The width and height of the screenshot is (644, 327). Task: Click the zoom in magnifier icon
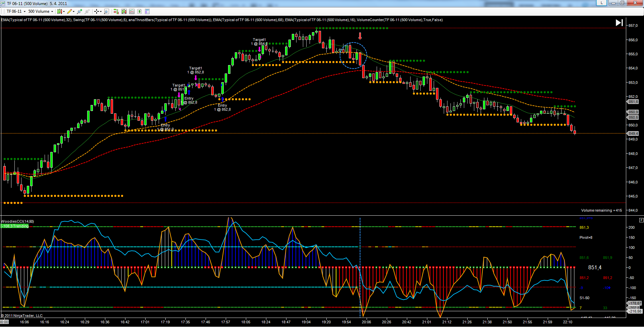coord(79,11)
